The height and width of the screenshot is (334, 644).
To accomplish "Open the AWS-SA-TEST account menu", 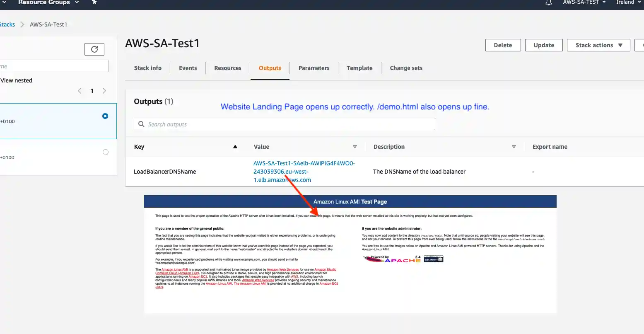I will tap(584, 2).
